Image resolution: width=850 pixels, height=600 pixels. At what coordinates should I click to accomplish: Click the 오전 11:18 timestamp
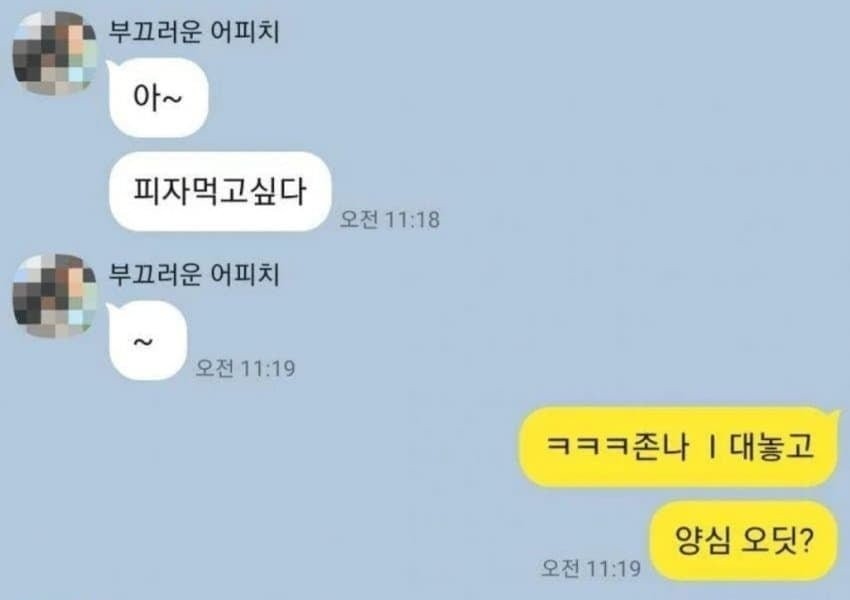pyautogui.click(x=390, y=220)
